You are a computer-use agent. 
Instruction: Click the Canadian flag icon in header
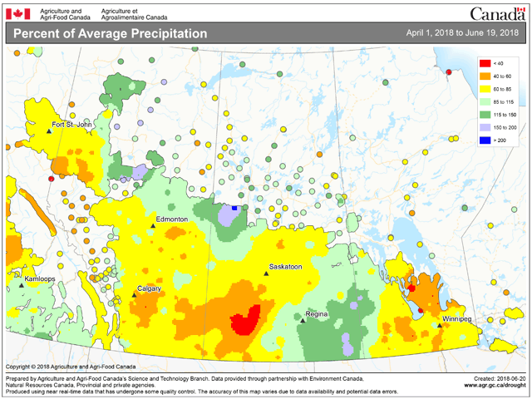point(18,12)
